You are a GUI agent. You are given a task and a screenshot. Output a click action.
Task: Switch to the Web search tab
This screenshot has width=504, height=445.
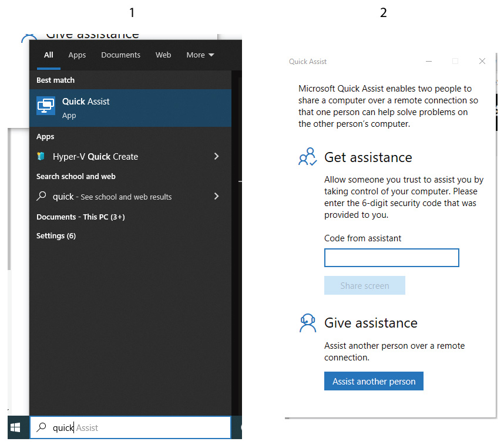coord(163,55)
